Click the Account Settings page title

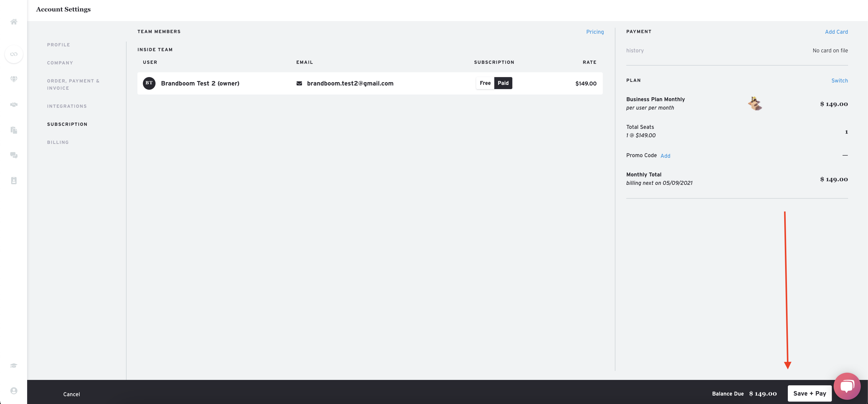pyautogui.click(x=63, y=9)
